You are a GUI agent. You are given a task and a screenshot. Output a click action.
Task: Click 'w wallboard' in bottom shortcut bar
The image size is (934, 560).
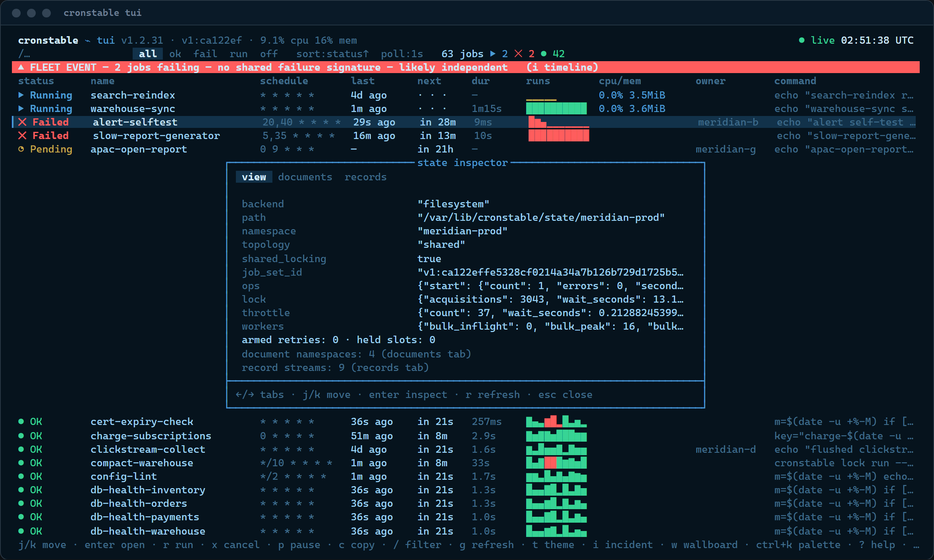click(x=704, y=545)
